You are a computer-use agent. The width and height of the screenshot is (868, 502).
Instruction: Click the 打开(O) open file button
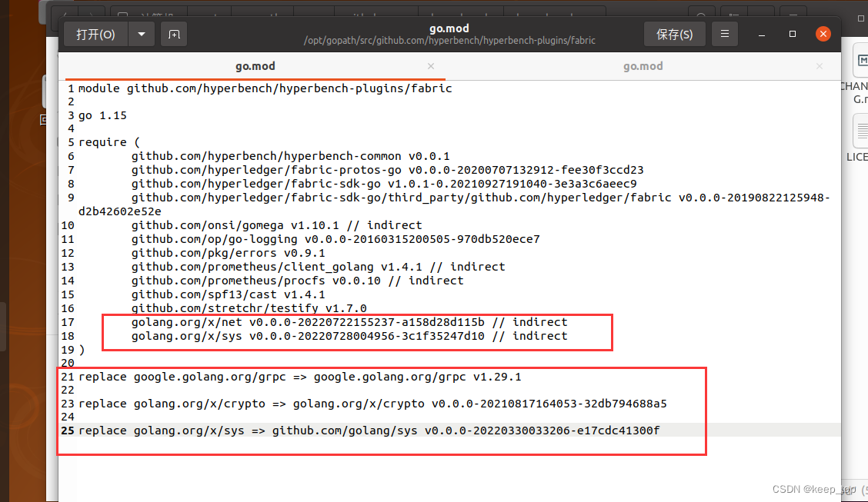pyautogui.click(x=95, y=34)
